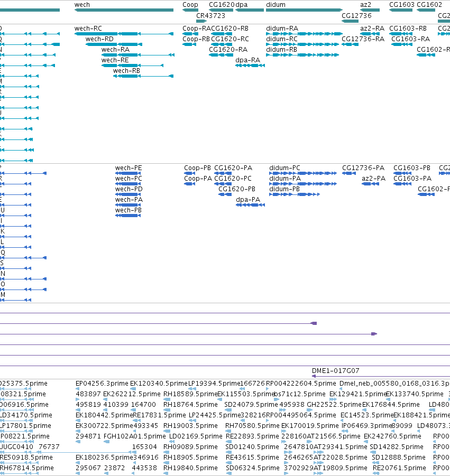Select the 'wech-RA' transcript label
Viewport: 450px width, 476px height.
coord(115,50)
